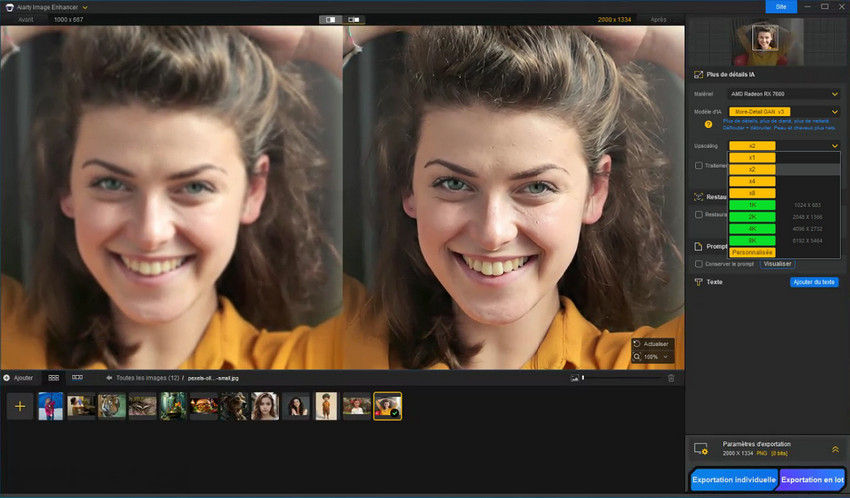Click the Actualiser refresh icon

pos(638,343)
